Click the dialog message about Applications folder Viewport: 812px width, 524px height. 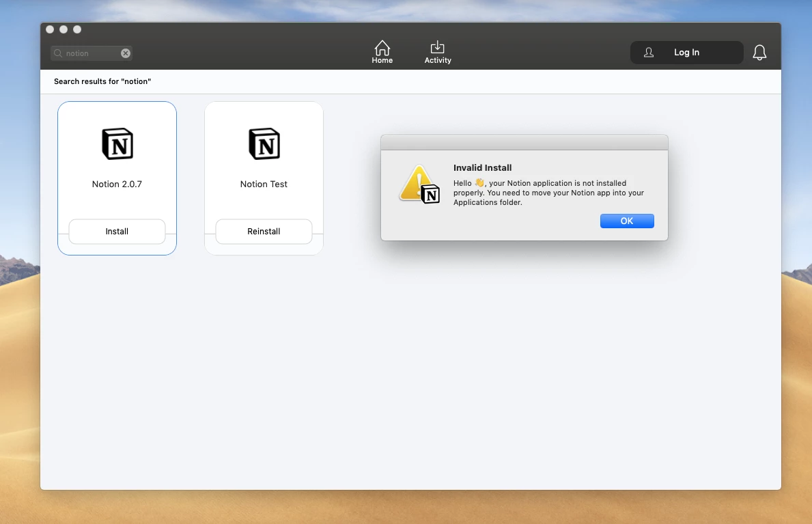[x=549, y=193]
